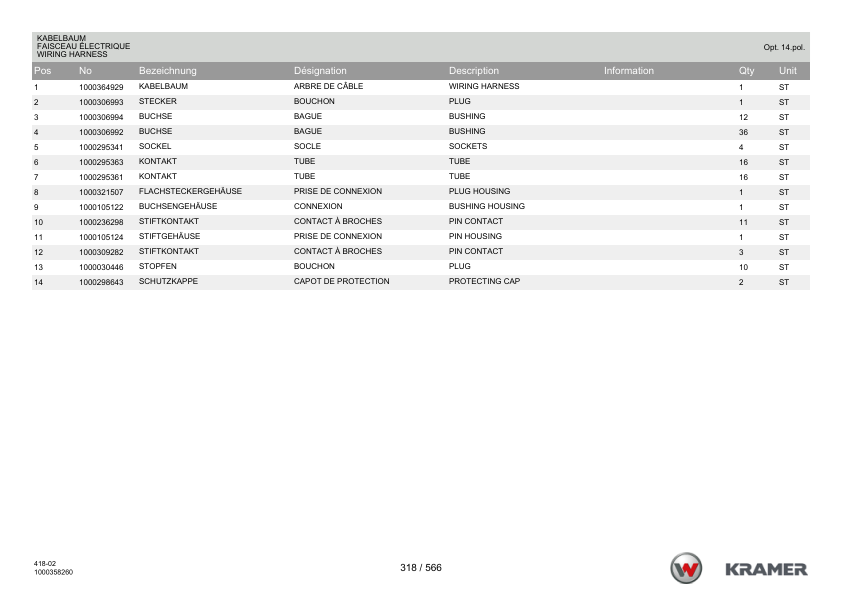Select the WIRING HARNESS title line
Image resolution: width=842 pixels, height=595 pixels.
click(72, 54)
